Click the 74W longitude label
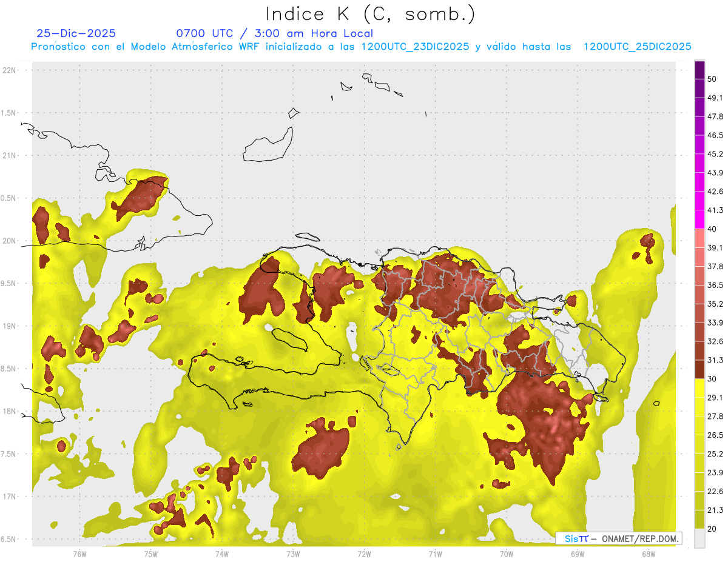This screenshot has width=728, height=562. [x=222, y=554]
